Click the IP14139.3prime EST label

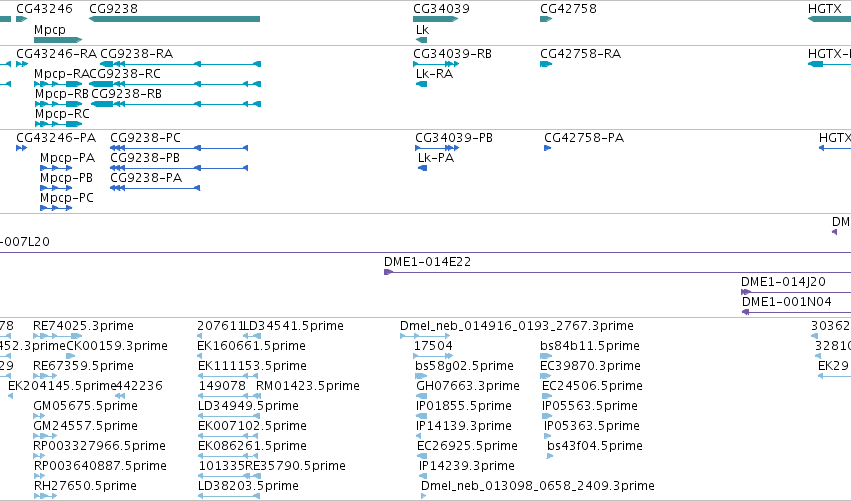(463, 427)
